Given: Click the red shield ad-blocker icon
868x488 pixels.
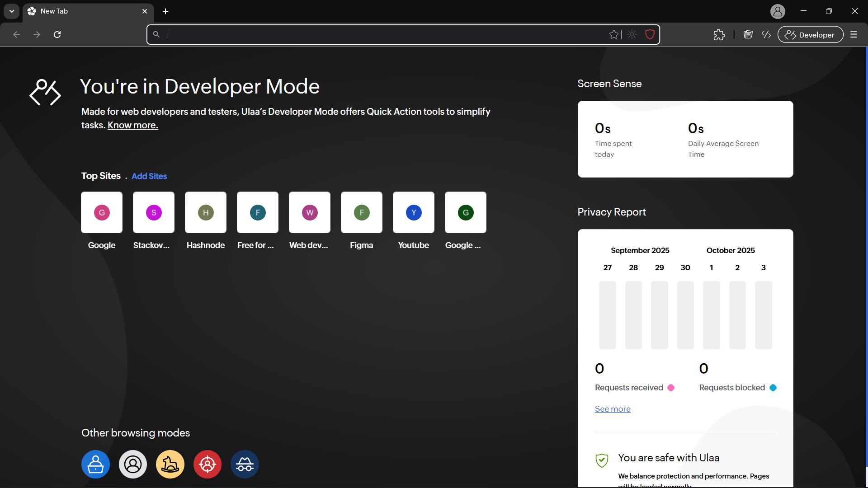Looking at the screenshot, I should [650, 35].
